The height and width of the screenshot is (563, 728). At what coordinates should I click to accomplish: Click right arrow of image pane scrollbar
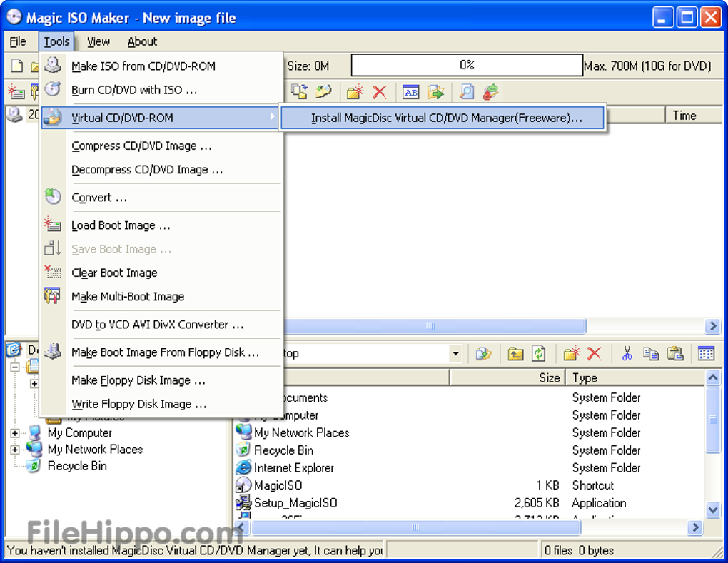click(713, 326)
